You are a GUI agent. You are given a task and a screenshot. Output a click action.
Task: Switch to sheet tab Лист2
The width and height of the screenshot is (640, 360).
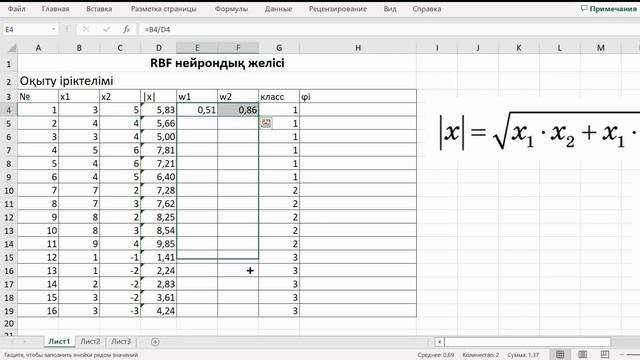tap(90, 341)
